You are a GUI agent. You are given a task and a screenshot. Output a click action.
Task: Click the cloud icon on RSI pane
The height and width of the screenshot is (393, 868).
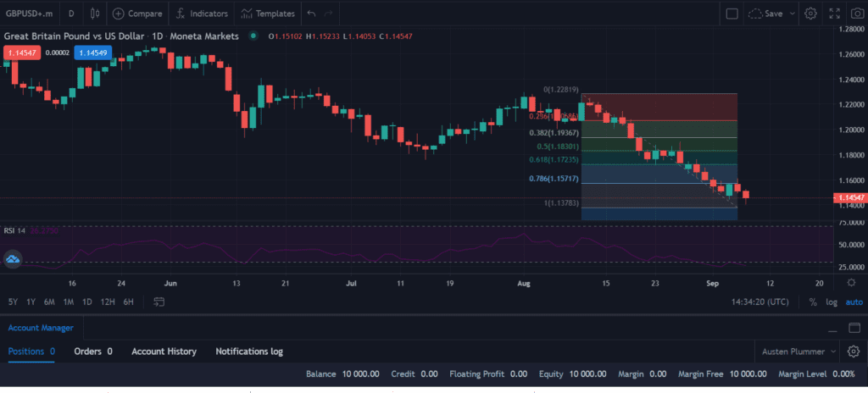click(13, 259)
